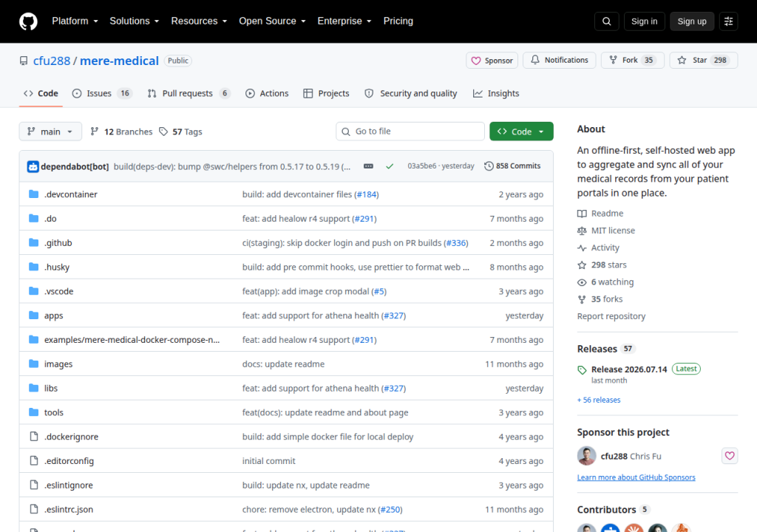Open the 03a5be6 commit hash
Viewport: 757px width, 532px height.
(x=421, y=166)
